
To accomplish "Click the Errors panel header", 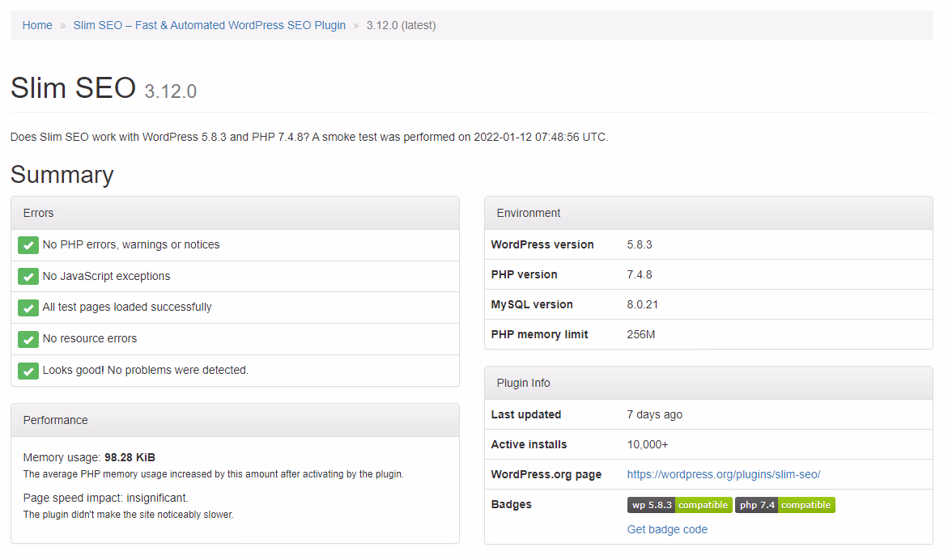I will [x=235, y=213].
